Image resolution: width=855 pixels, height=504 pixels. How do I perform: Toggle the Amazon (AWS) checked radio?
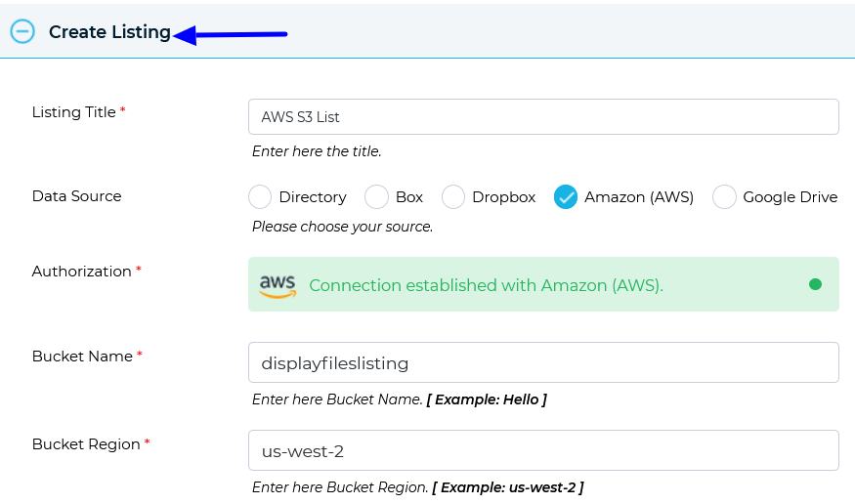[x=566, y=196]
